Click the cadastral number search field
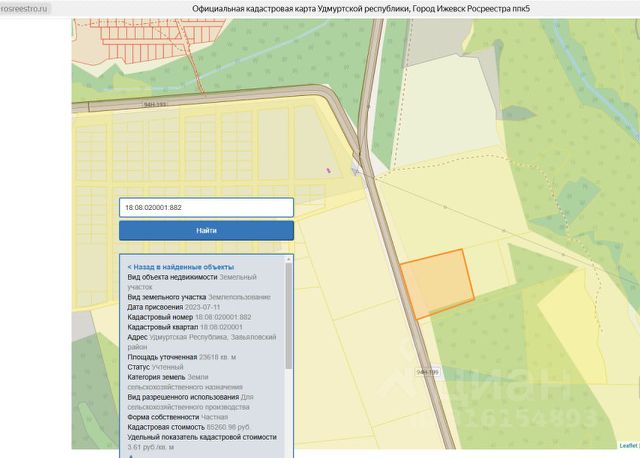Viewport: 640px width, 458px height. point(206,207)
